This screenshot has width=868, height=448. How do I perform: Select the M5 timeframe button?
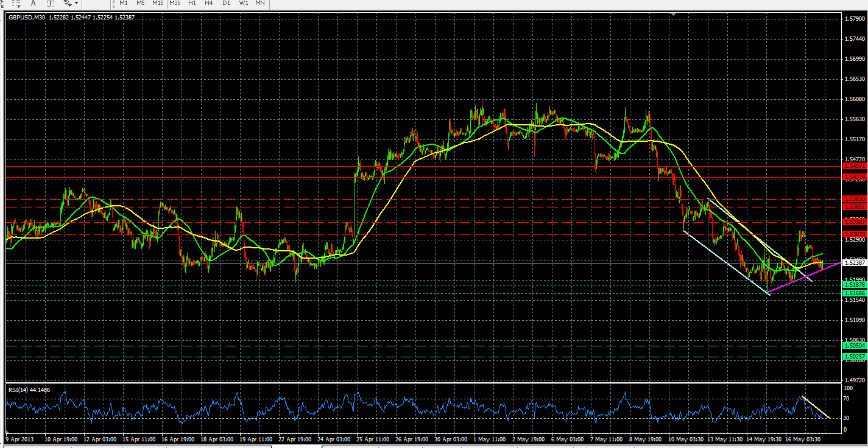pyautogui.click(x=141, y=3)
